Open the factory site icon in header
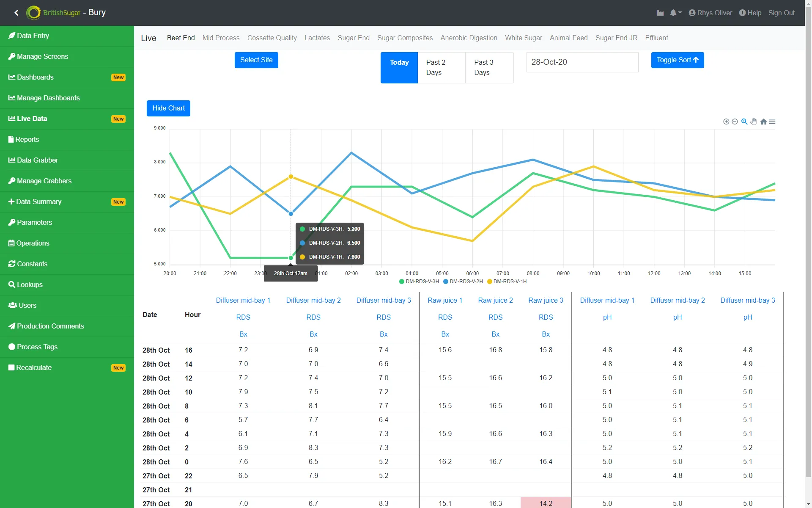 (660, 13)
